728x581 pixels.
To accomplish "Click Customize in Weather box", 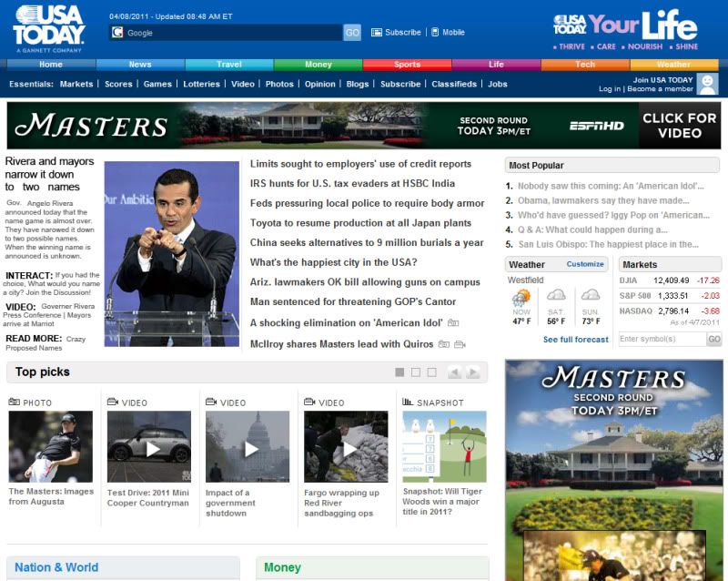I will [585, 264].
